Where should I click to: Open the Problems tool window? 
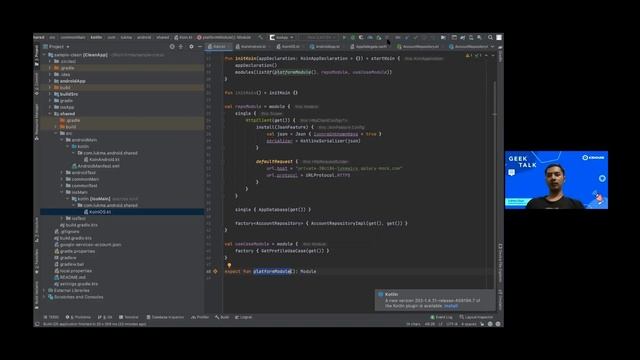click(x=78, y=317)
